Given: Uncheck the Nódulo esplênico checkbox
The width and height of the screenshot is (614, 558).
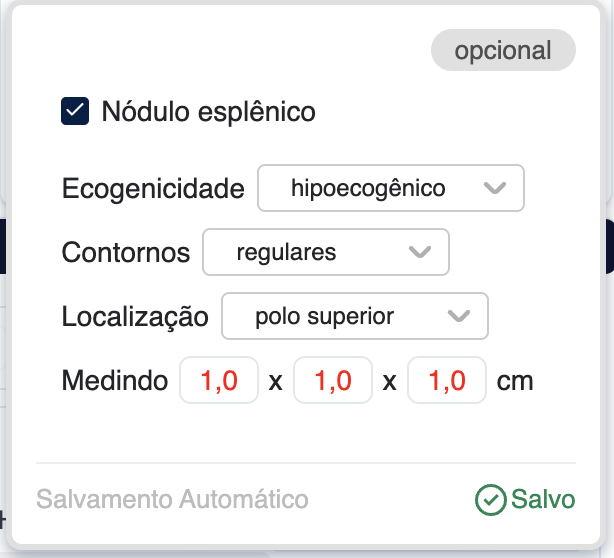Looking at the screenshot, I should click(x=75, y=111).
